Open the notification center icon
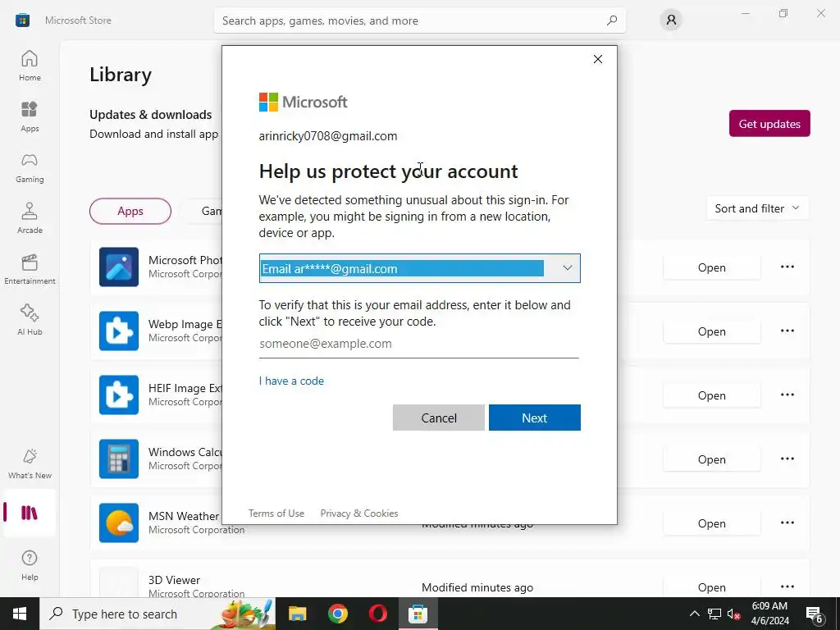The image size is (840, 630). pos(815,614)
